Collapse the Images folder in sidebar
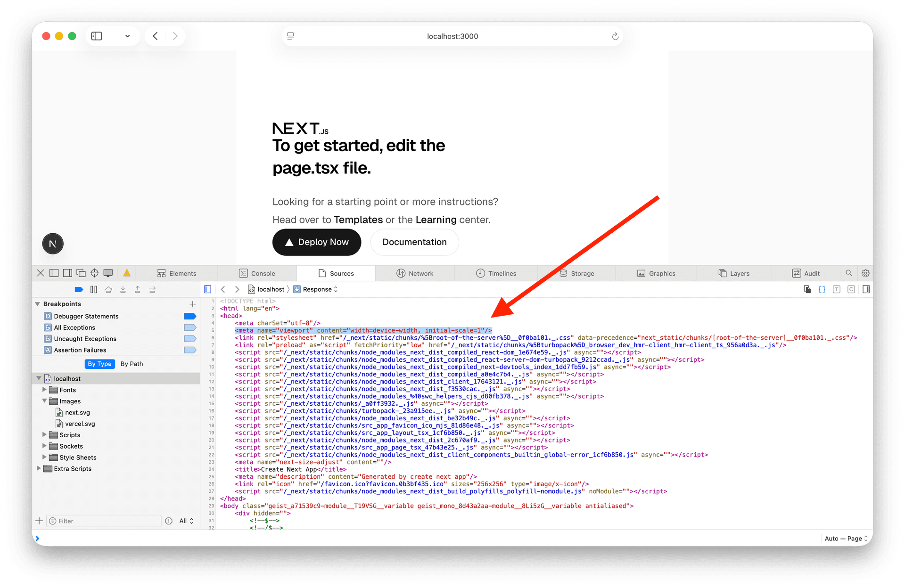The height and width of the screenshot is (588, 905). [x=45, y=401]
